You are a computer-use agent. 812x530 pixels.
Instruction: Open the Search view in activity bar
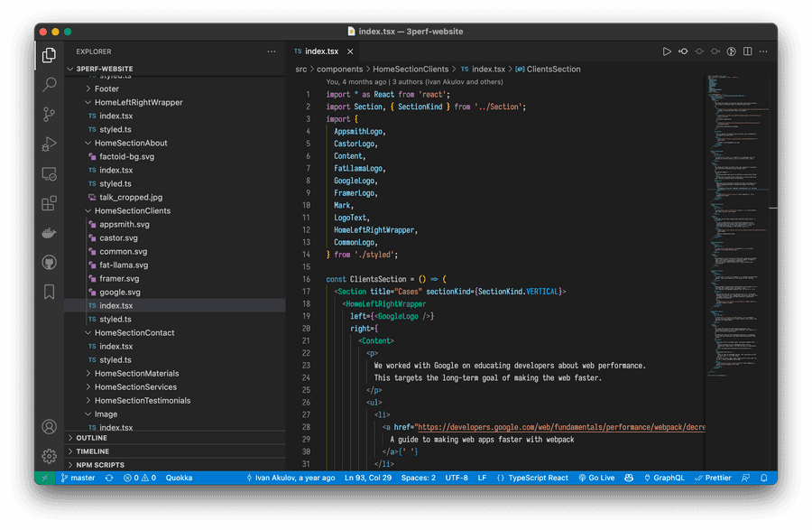point(50,85)
